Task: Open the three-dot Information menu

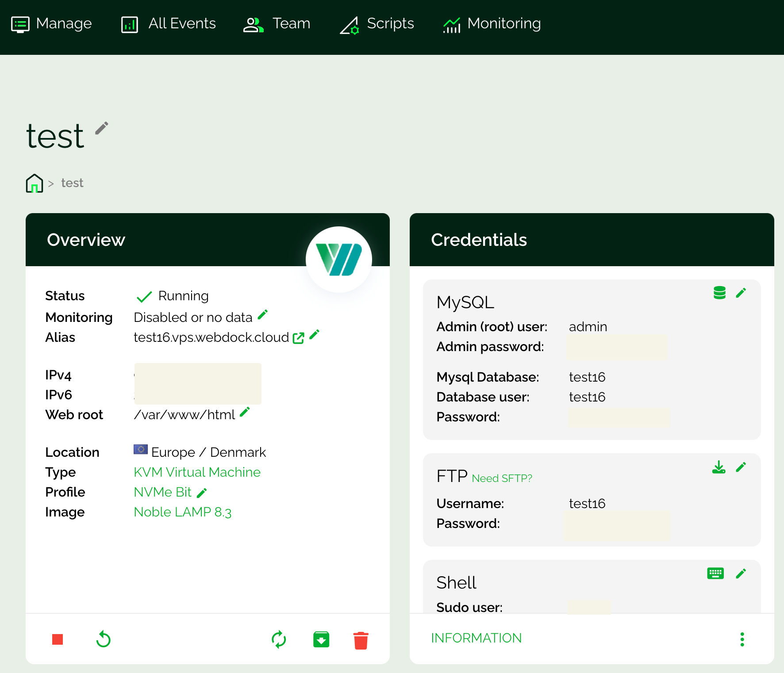Action: [742, 639]
